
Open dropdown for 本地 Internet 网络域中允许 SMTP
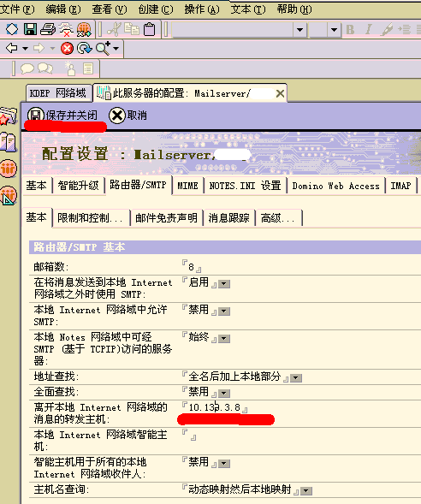224,311
